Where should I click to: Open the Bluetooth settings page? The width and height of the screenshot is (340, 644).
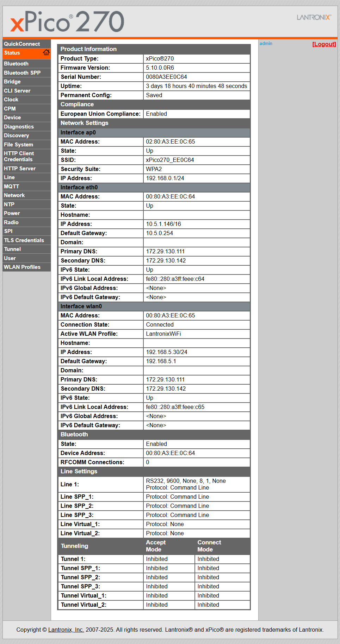click(x=27, y=64)
